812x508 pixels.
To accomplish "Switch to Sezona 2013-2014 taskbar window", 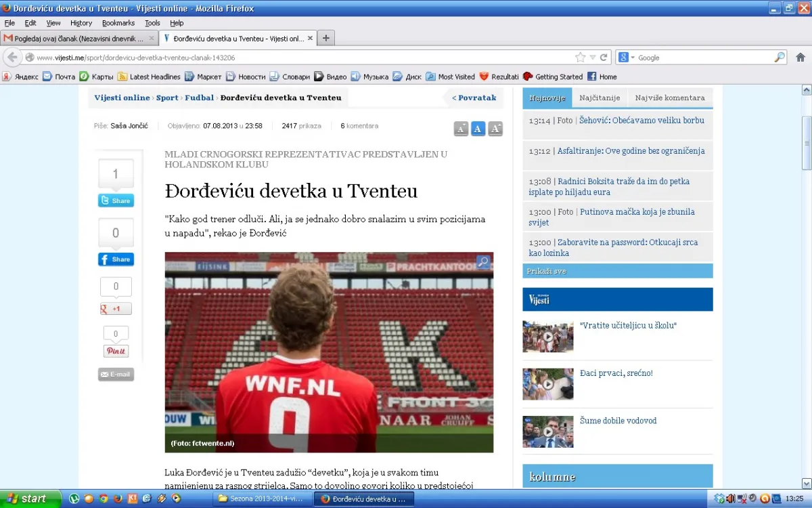I will point(264,499).
